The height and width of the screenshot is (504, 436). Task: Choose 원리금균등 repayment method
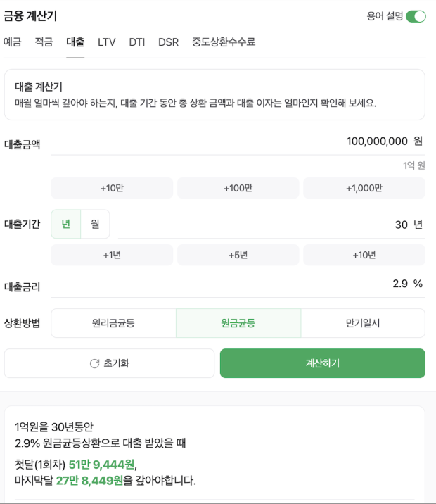tap(113, 323)
